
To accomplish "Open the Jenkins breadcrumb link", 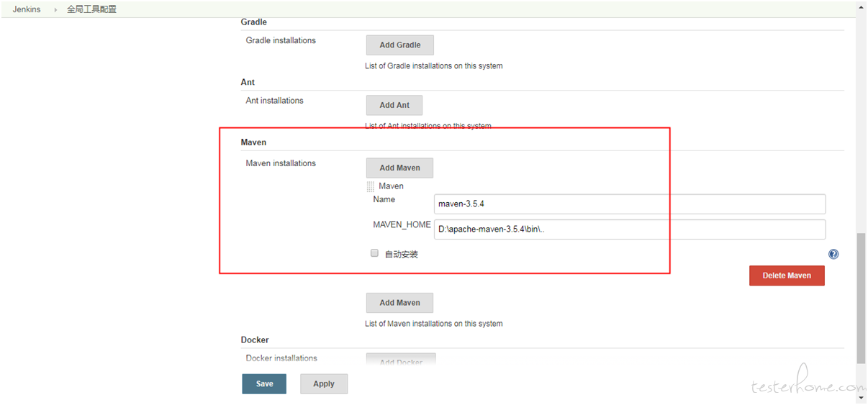I will 27,9.
